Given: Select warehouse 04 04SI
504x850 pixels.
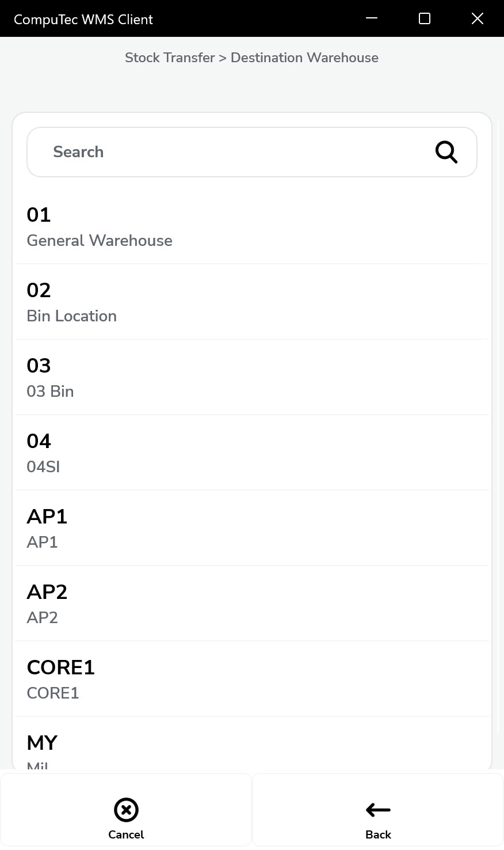Looking at the screenshot, I should [252, 453].
